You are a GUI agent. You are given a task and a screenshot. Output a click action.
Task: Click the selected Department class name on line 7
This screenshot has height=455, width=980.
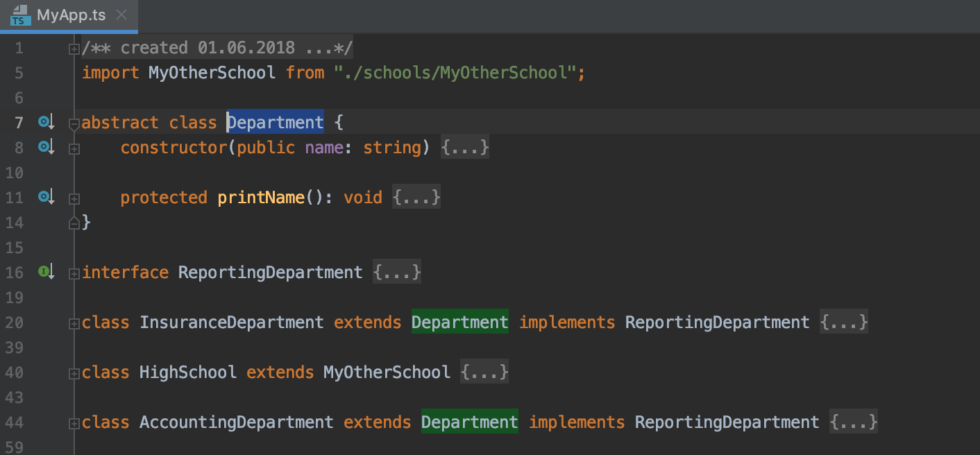(276, 123)
